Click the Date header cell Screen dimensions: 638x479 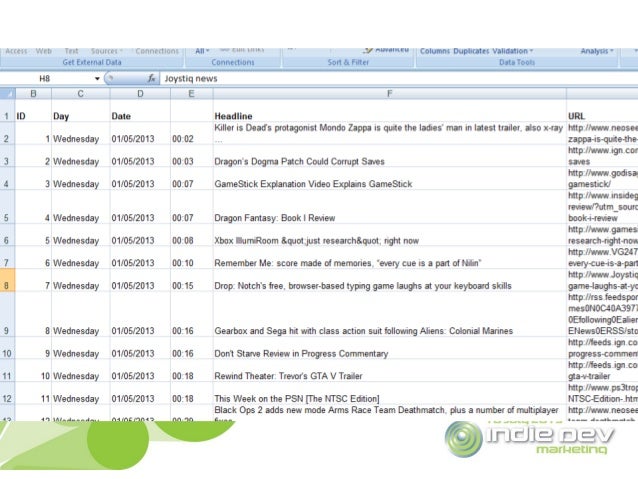(140, 111)
